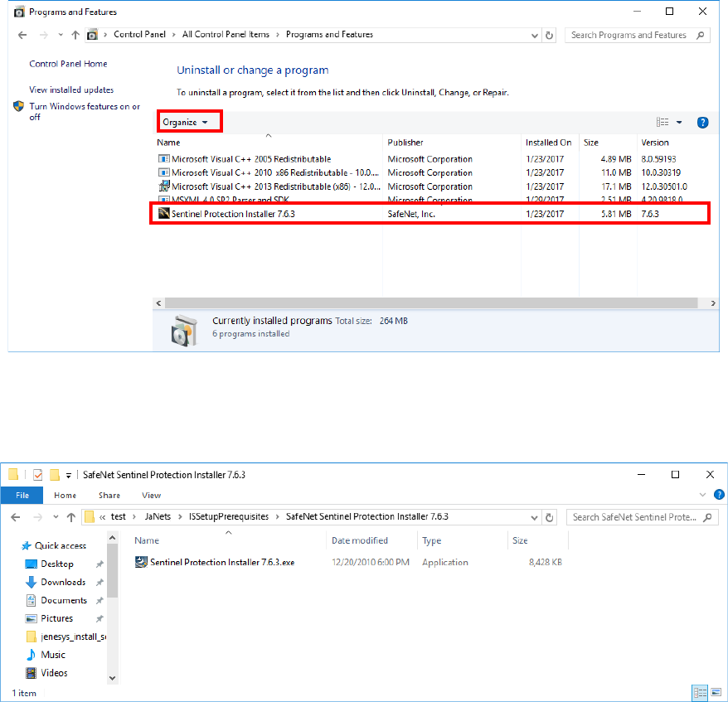The width and height of the screenshot is (728, 702).
Task: Click Properties icon in Quick Access Toolbar
Action: pos(38,475)
